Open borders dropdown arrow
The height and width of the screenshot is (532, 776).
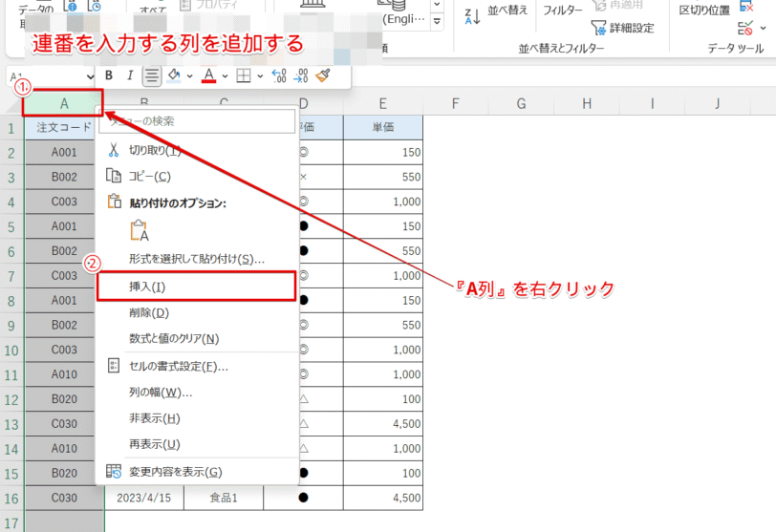click(260, 76)
